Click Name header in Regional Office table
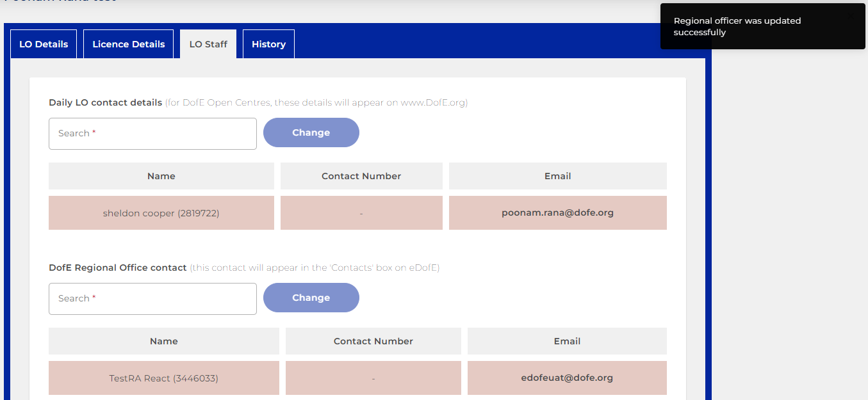868x400 pixels. tap(163, 341)
